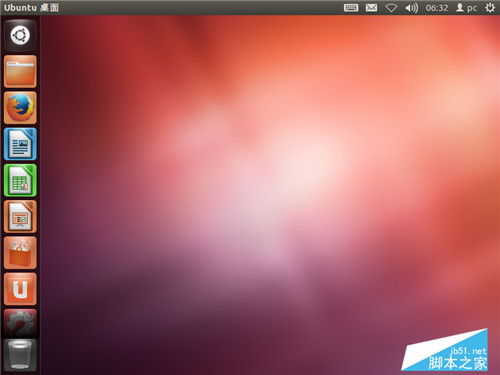Screen dimensions: 500x375
Task: Click the Ubuntu 桌面 panel title
Action: point(31,8)
